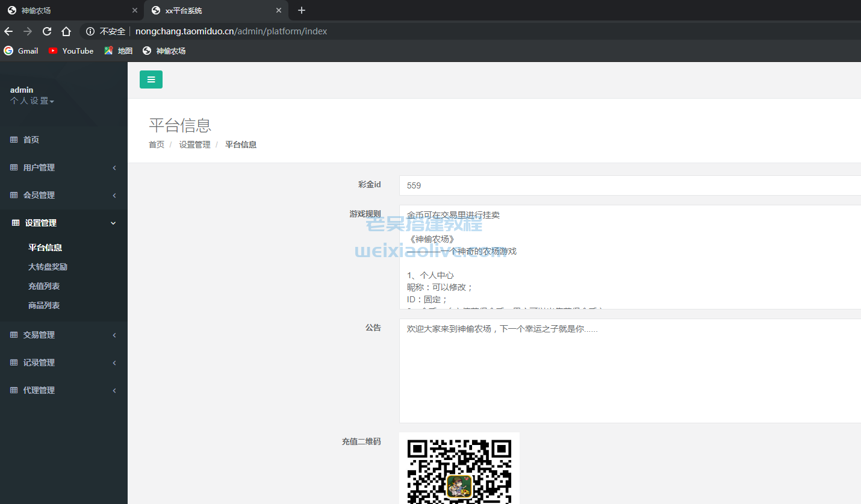Click grid icon beside 记录管理
Viewport: 861px width, 504px height.
click(14, 362)
